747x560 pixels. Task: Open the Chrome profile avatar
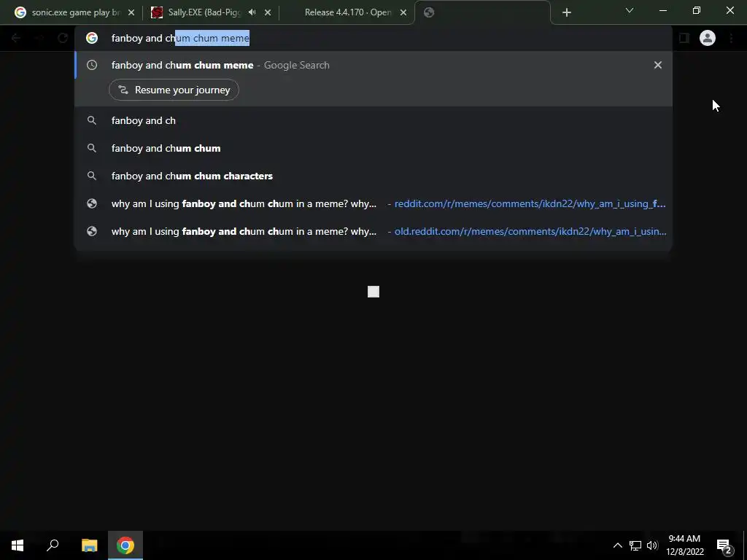(708, 38)
